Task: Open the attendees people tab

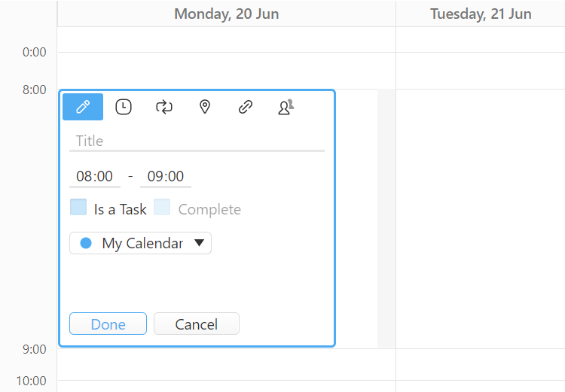Action: coord(286,107)
